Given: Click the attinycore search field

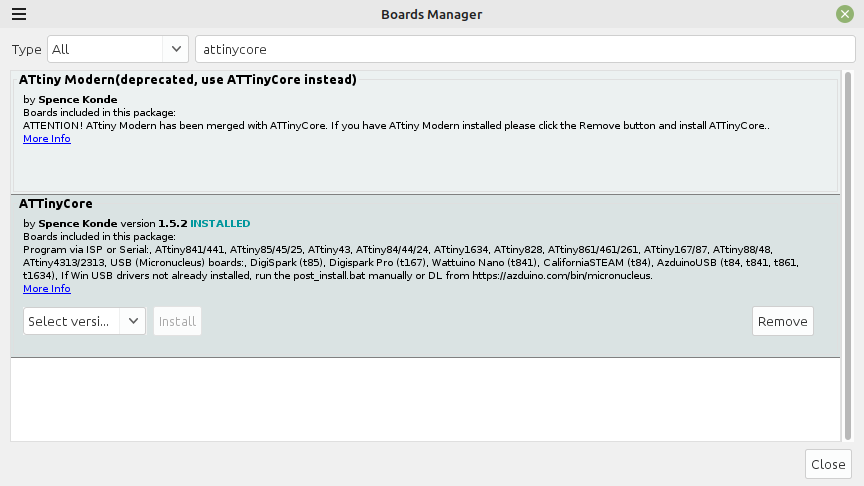Looking at the screenshot, I should coord(525,49).
